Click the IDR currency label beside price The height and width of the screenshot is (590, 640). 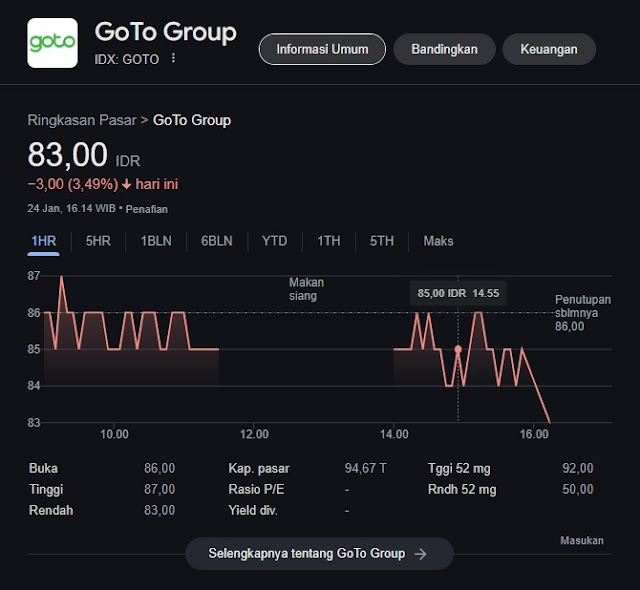click(128, 161)
